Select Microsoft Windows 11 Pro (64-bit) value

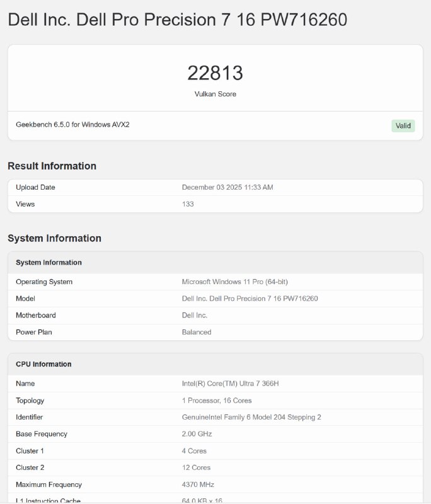[x=234, y=282]
